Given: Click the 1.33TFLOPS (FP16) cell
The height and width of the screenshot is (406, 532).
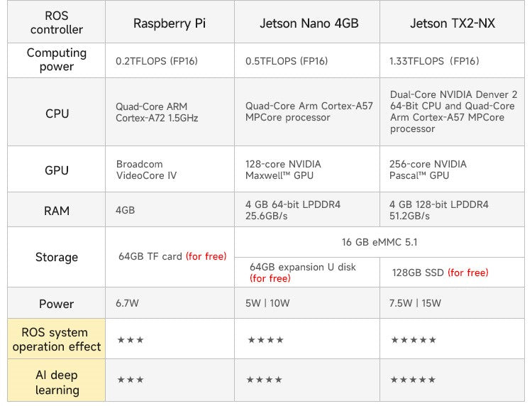Looking at the screenshot, I should tap(453, 61).
